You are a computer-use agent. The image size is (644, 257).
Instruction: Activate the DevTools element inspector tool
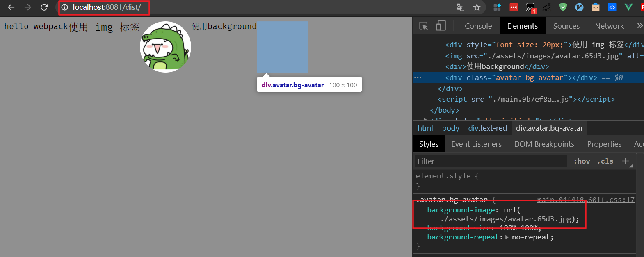point(424,26)
